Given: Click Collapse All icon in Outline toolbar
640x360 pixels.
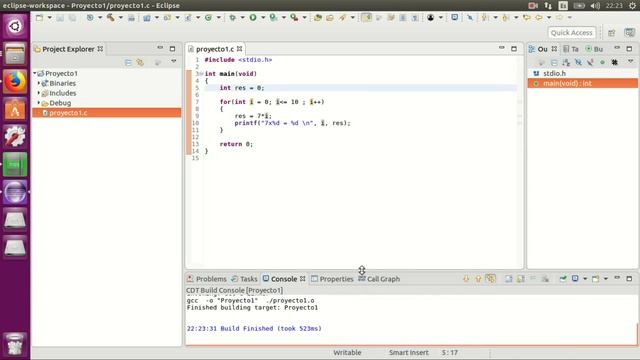Looking at the screenshot, I should point(554,62).
